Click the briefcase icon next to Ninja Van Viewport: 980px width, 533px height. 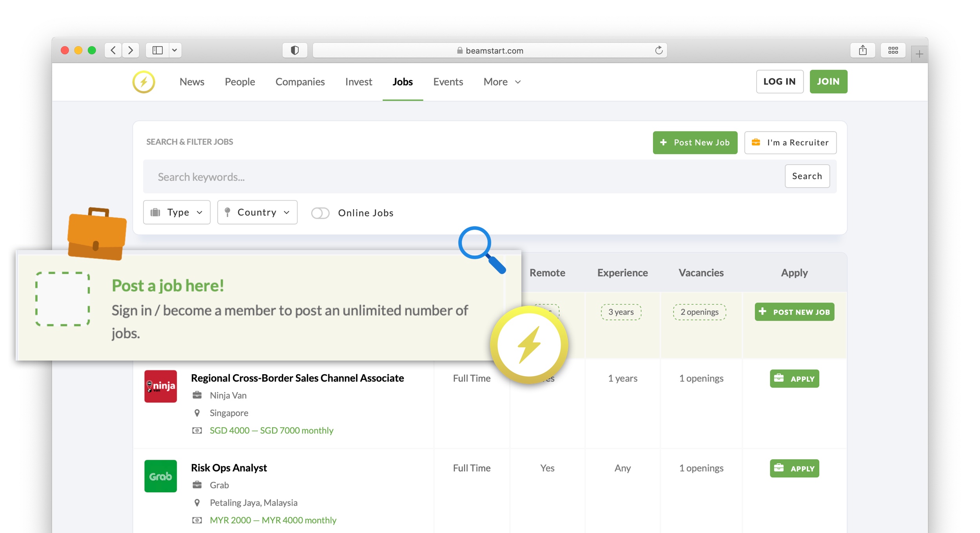tap(197, 395)
